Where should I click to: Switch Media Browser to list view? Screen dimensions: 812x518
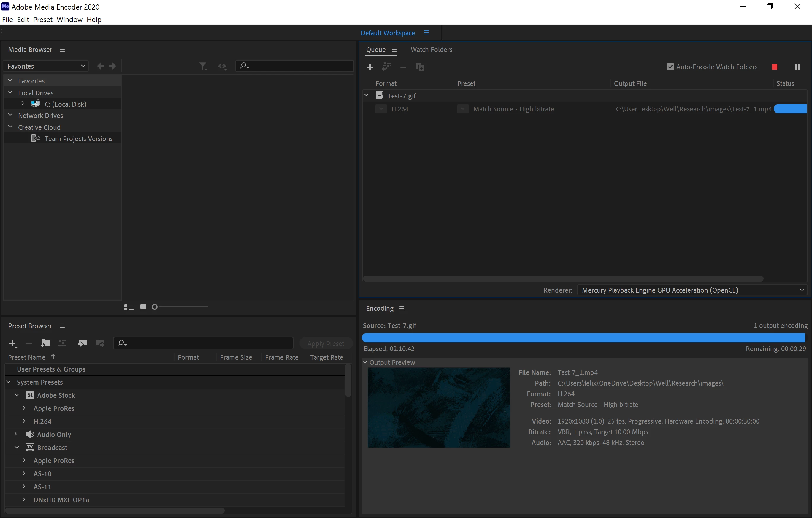coord(129,307)
